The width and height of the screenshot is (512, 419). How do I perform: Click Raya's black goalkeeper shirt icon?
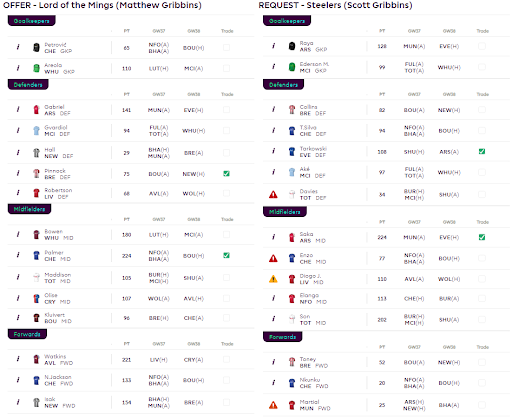pyautogui.click(x=292, y=46)
